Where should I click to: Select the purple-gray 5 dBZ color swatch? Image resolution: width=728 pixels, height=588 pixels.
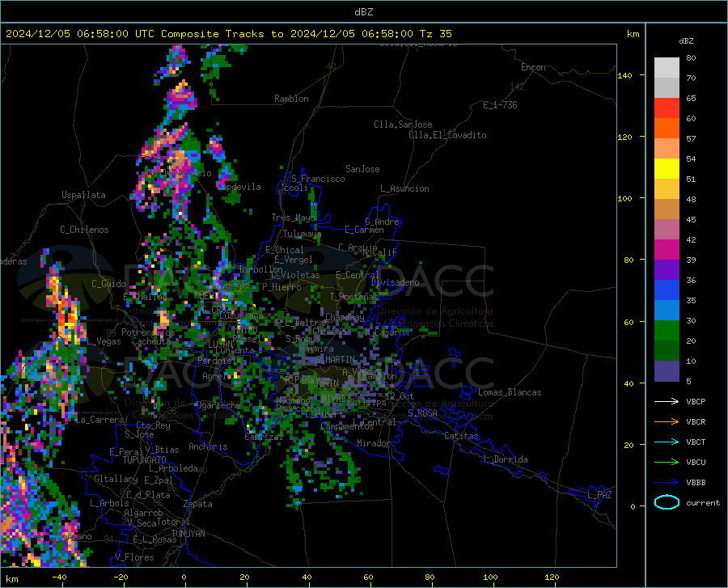pos(667,371)
